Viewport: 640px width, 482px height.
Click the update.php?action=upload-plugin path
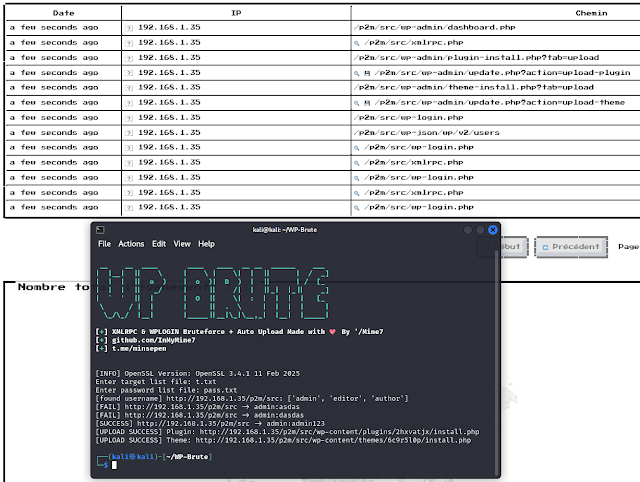point(502,73)
